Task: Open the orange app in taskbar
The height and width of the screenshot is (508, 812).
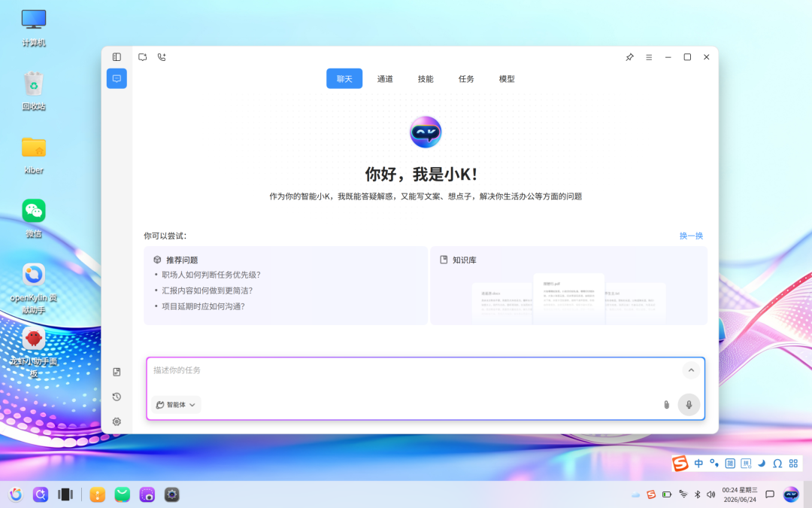Action: click(97, 494)
